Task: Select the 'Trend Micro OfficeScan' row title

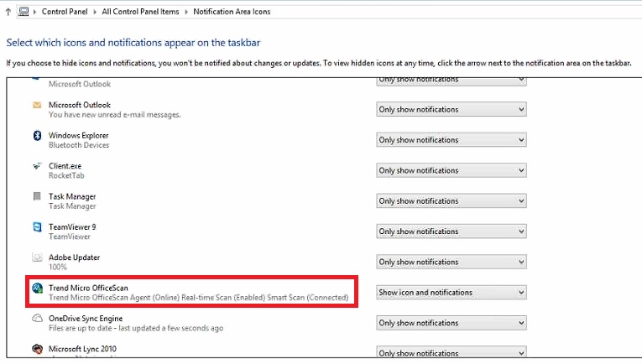Action: click(88, 288)
